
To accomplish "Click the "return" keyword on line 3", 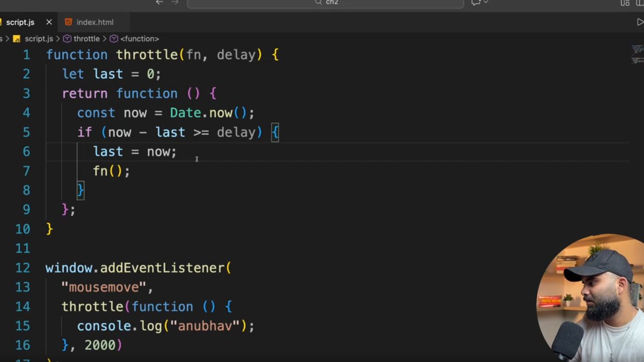I will [x=85, y=93].
